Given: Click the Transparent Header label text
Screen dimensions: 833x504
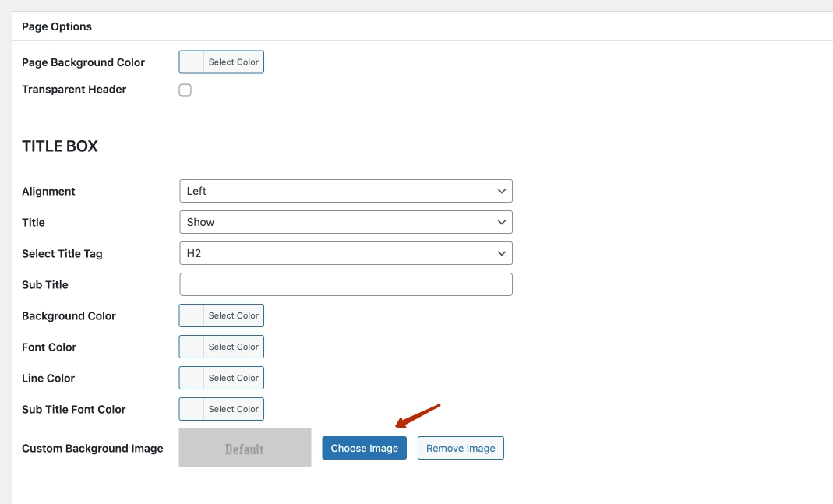Looking at the screenshot, I should coord(74,90).
